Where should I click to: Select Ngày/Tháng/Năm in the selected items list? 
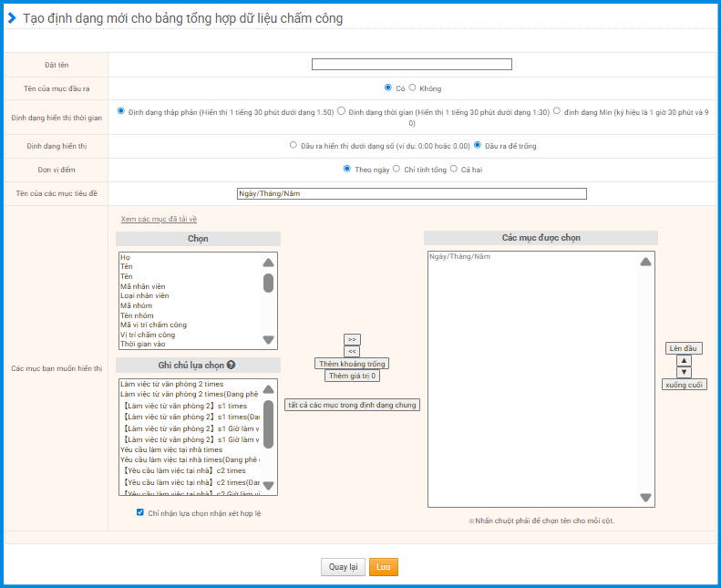(459, 256)
